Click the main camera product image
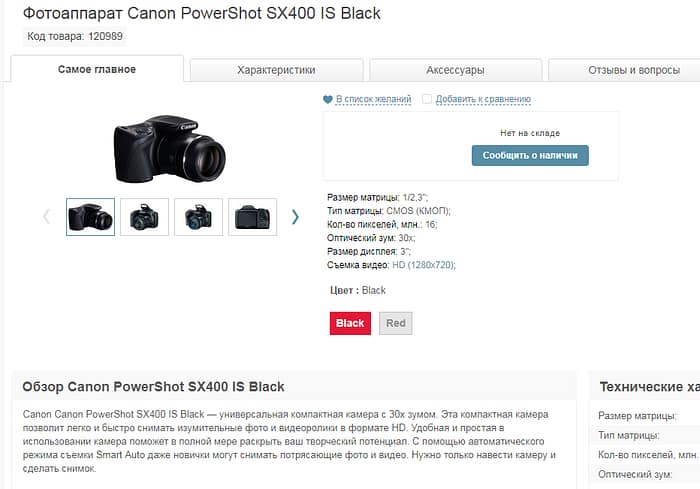The width and height of the screenshot is (700, 489). point(170,149)
